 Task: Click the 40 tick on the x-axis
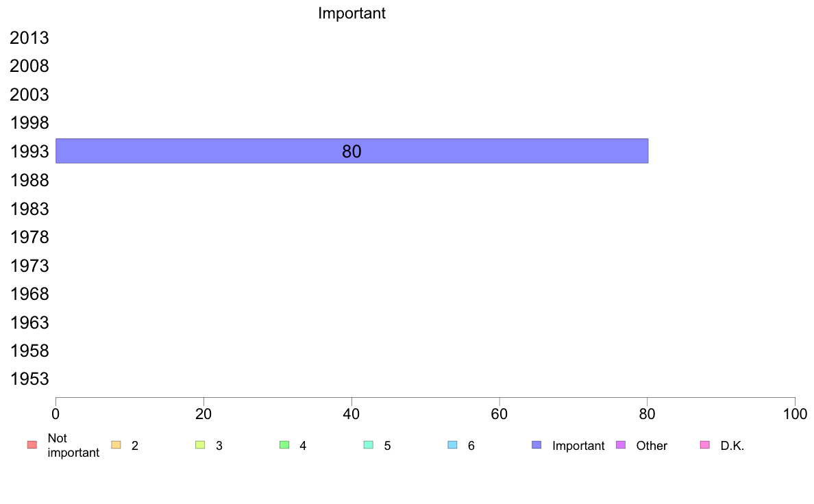point(351,414)
